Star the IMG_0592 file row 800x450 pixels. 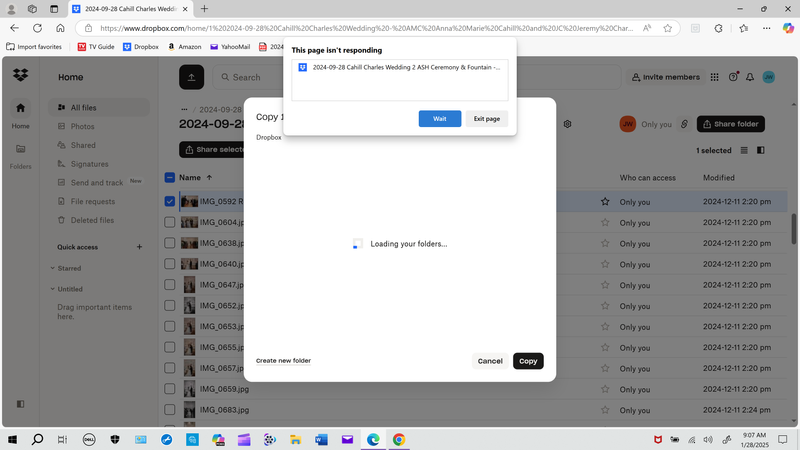pyautogui.click(x=605, y=202)
